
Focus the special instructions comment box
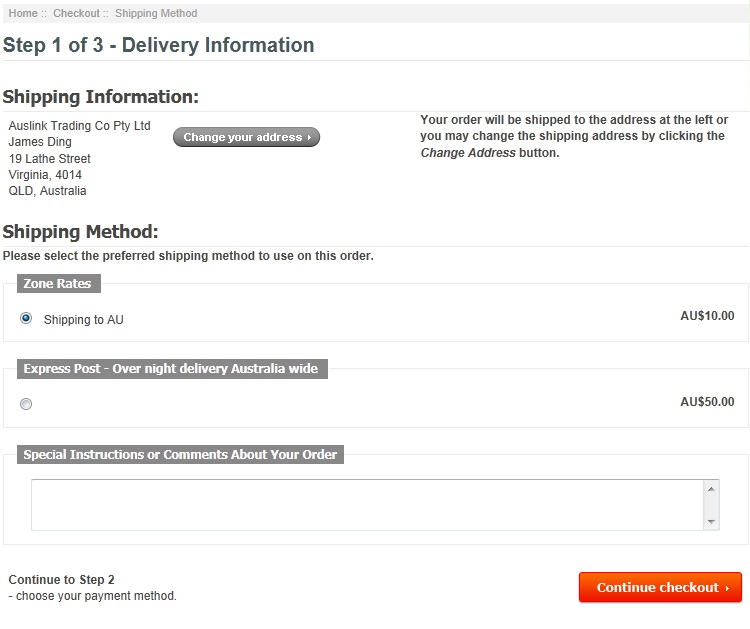coord(367,505)
